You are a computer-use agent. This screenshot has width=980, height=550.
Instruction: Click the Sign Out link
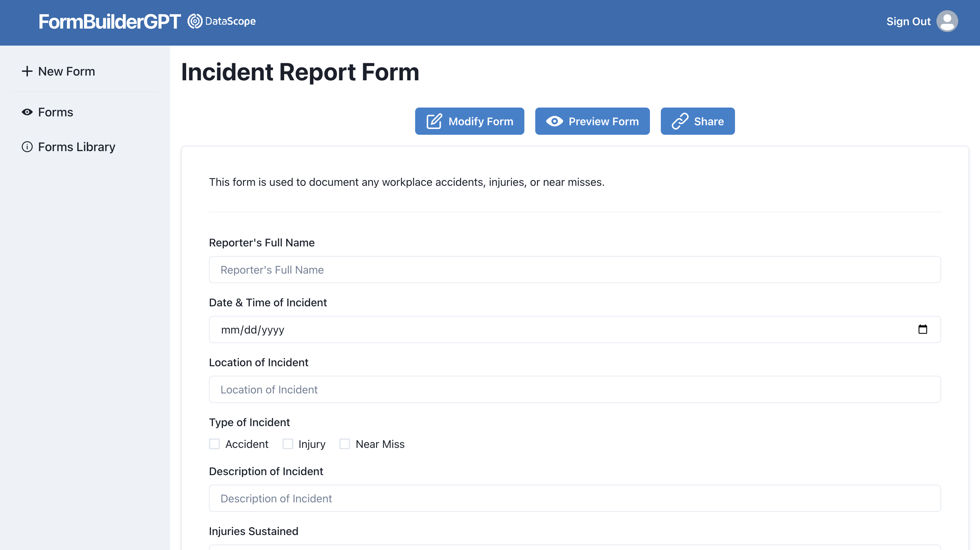pyautogui.click(x=908, y=21)
